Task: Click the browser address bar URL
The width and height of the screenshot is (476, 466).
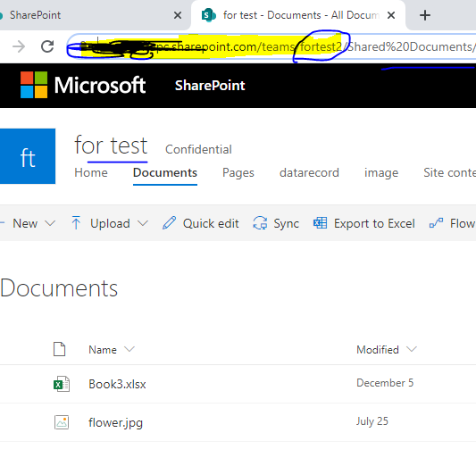Action: point(271,46)
